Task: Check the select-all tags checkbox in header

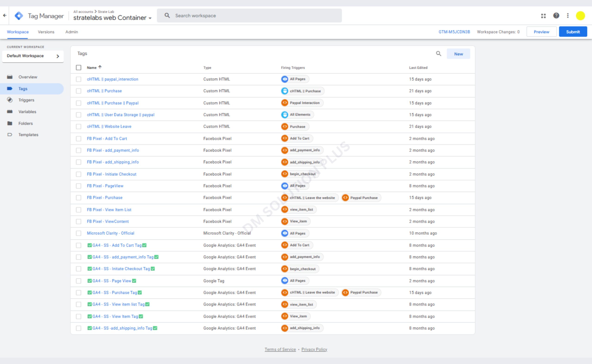Action: point(78,68)
